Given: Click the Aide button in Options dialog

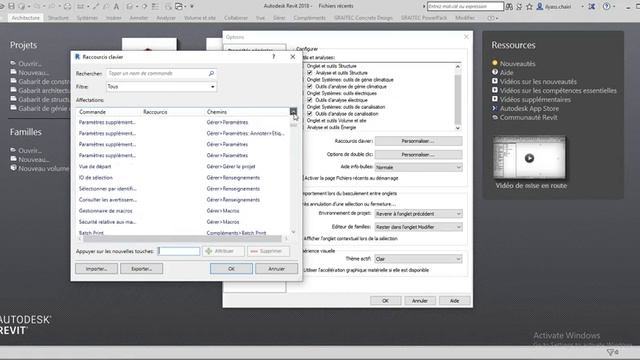Looking at the screenshot, I should coord(454,301).
